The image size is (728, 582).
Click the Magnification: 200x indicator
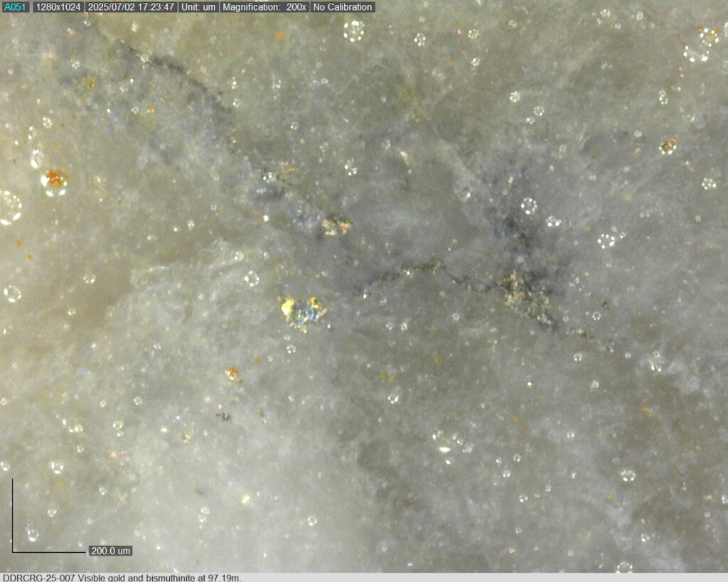[264, 7]
